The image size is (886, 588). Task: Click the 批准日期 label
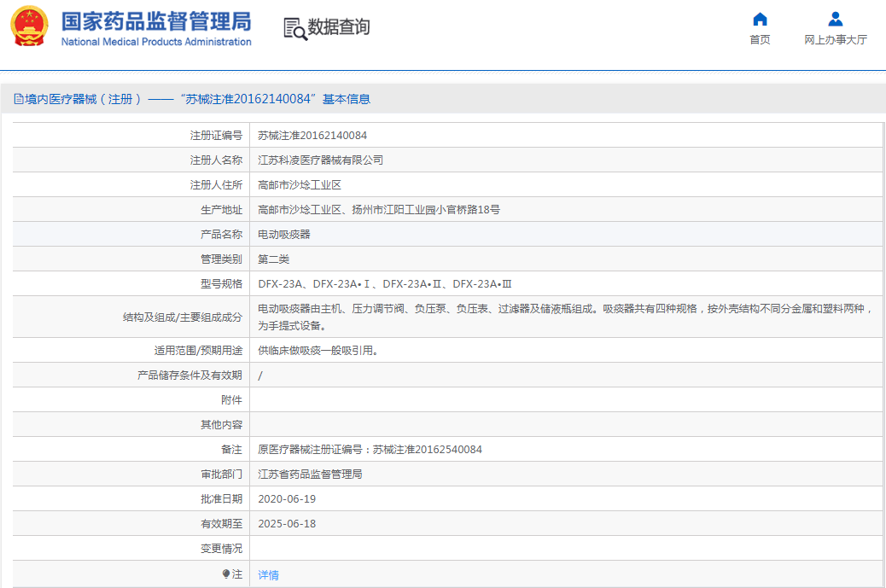click(x=221, y=499)
